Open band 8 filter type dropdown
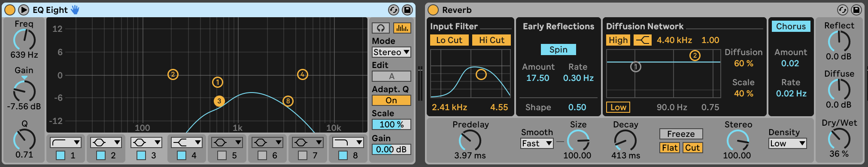 pos(348,142)
